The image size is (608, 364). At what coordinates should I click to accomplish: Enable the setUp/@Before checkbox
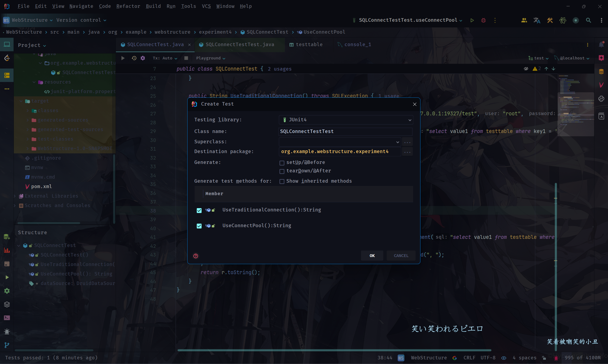coord(282,163)
